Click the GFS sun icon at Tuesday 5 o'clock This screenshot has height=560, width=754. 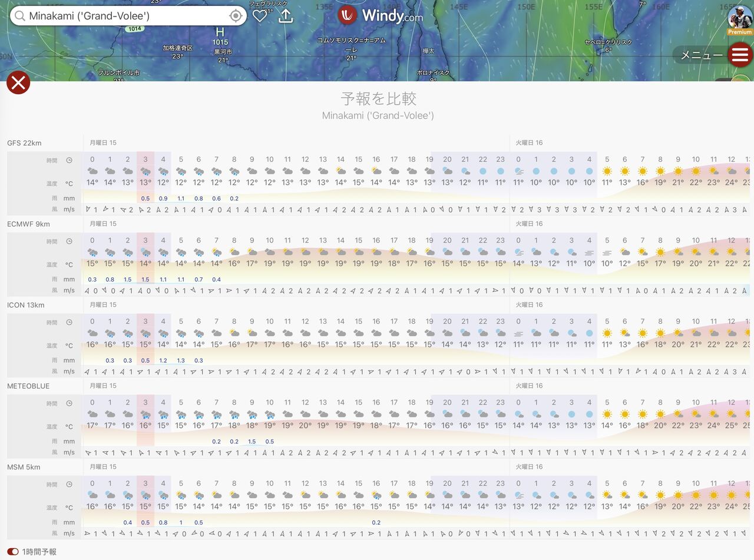607,171
